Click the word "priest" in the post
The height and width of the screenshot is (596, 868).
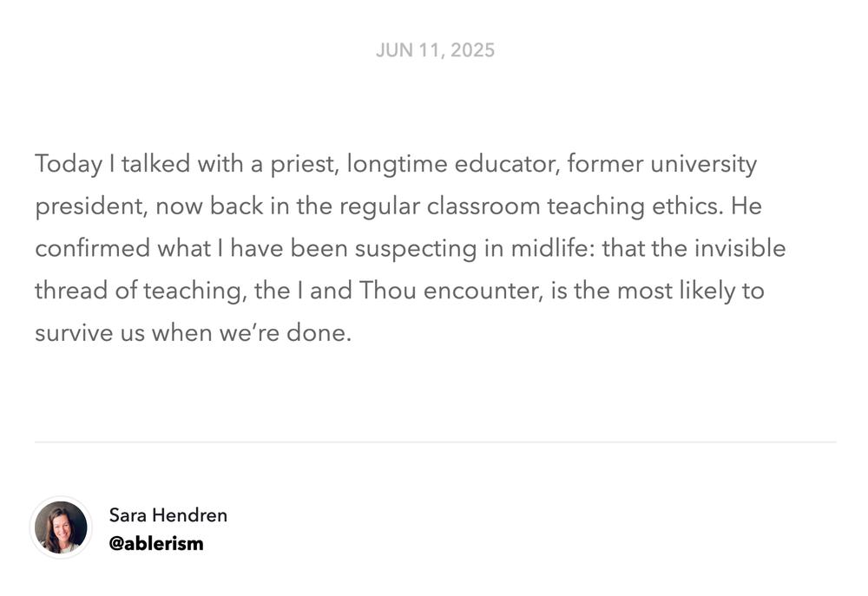point(305,165)
